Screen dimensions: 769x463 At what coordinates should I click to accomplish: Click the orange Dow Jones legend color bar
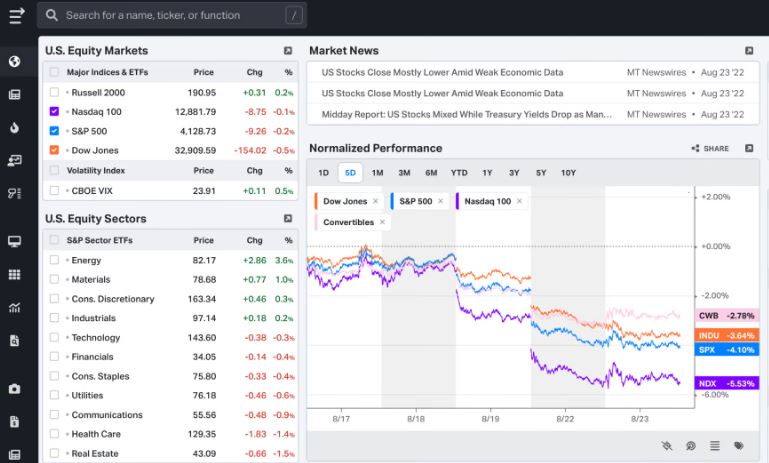[316, 201]
